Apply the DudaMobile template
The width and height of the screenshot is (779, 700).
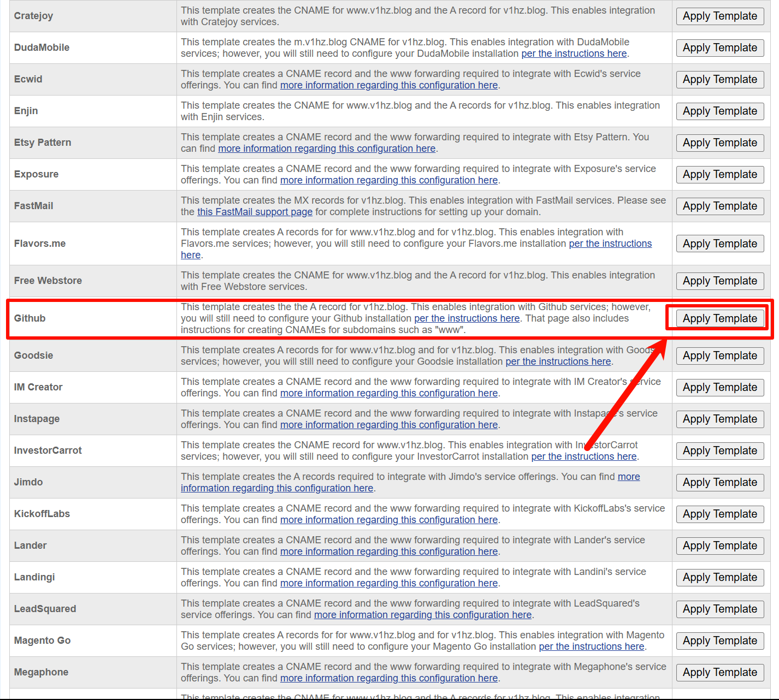719,48
